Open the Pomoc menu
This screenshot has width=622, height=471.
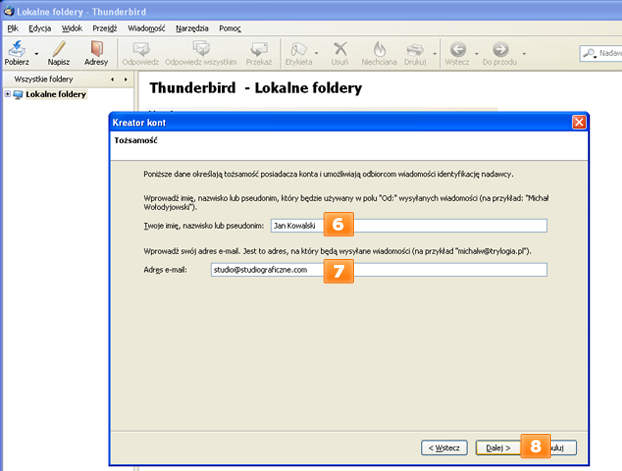[230, 28]
